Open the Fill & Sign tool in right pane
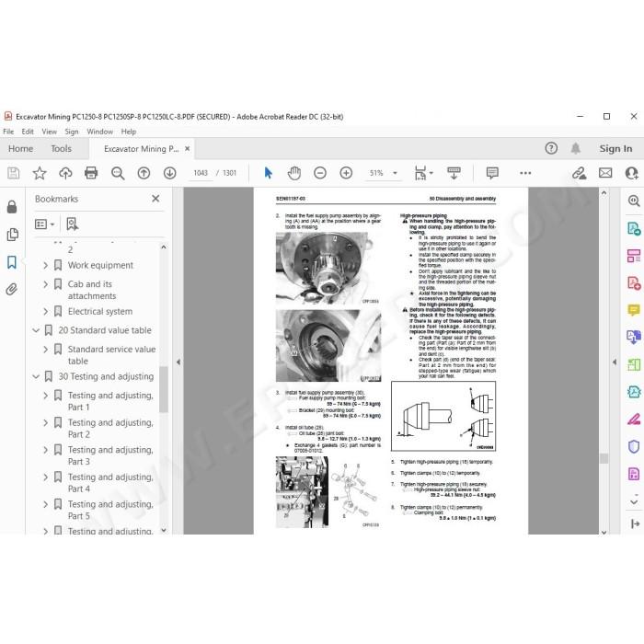 pos(634,420)
